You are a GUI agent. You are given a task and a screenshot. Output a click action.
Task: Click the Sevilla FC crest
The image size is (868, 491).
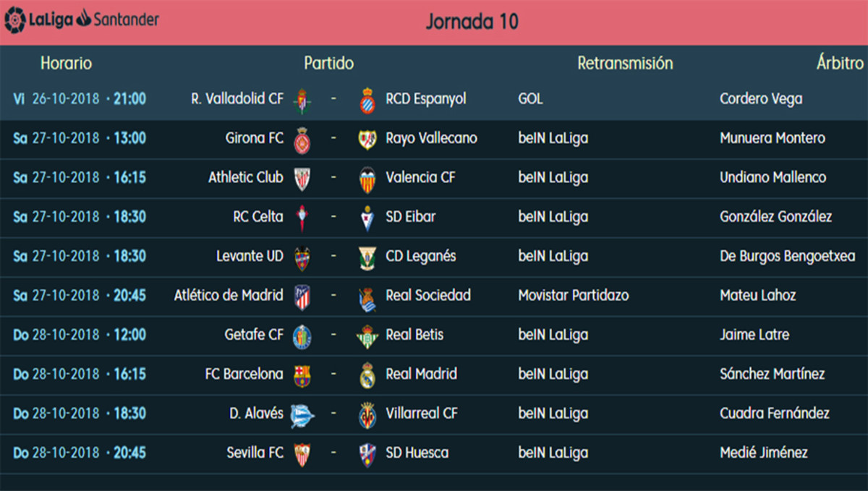coord(302,454)
